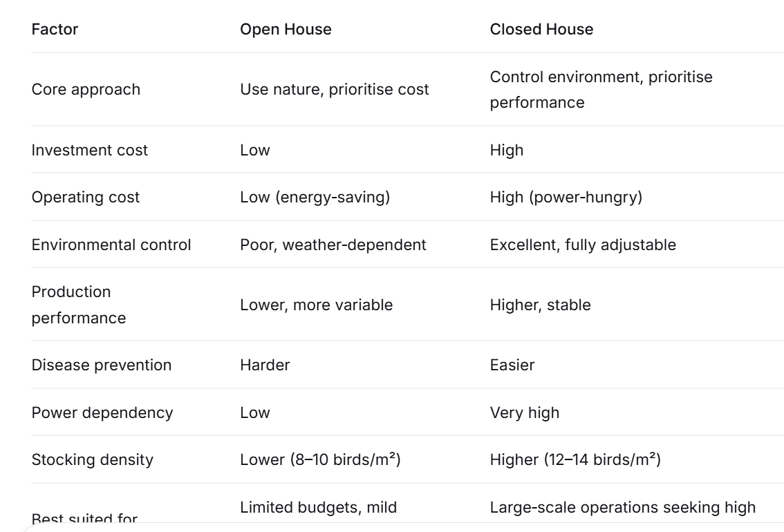Screen dimensions: 784x532
Task: Select the Environmental control row label
Action: pos(111,245)
